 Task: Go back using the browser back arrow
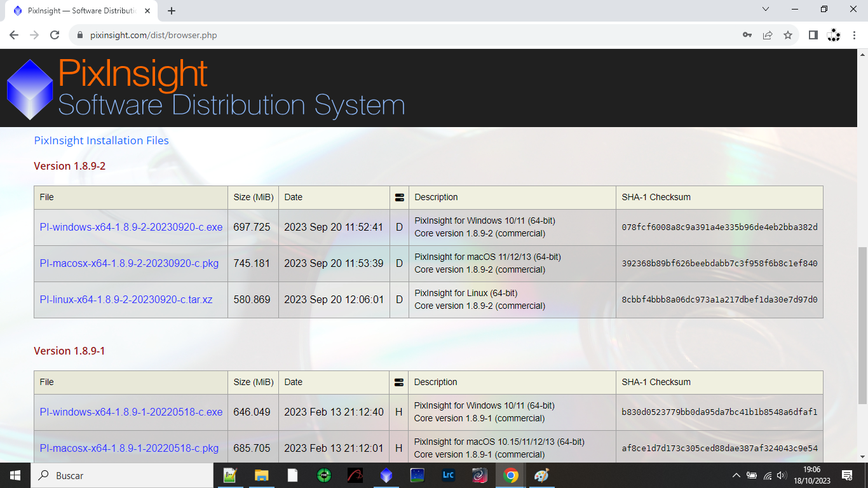click(x=14, y=35)
